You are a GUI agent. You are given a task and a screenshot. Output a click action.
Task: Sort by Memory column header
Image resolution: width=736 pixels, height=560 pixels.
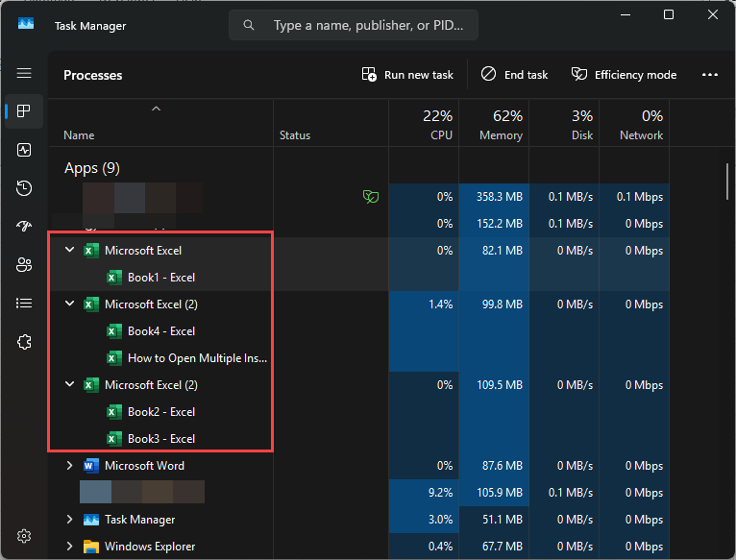(494, 125)
